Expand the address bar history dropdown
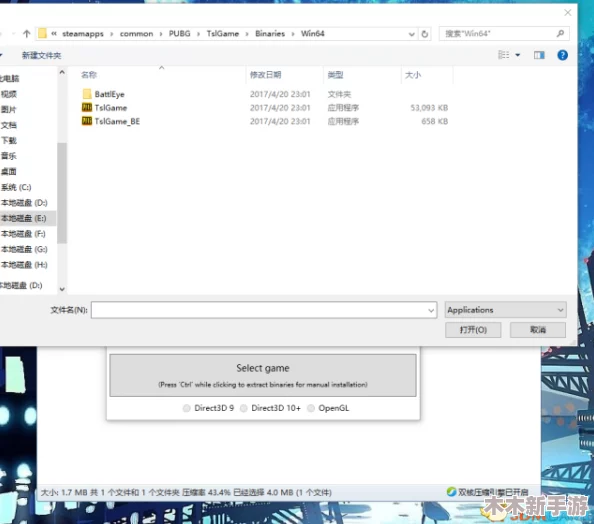Screen dimensions: 594x524 pos(411,34)
